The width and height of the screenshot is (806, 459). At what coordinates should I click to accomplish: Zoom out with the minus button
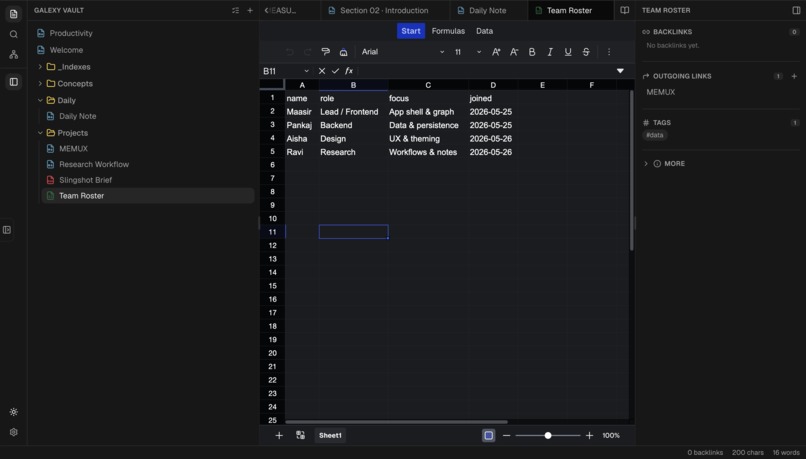pos(506,435)
